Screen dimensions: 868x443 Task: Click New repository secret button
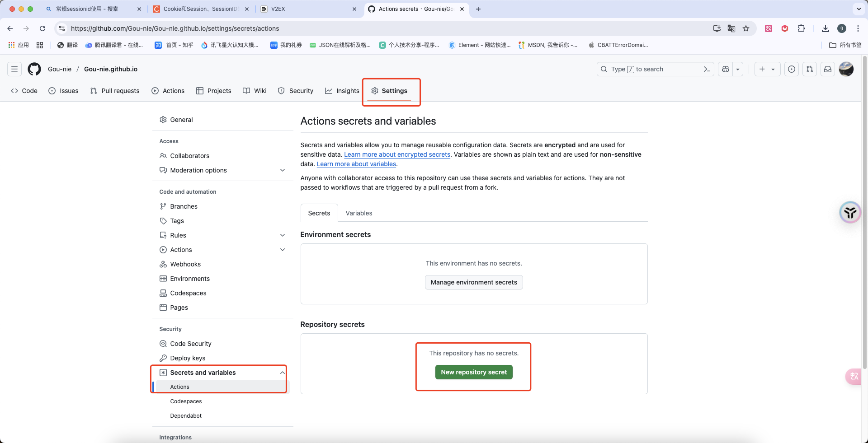pyautogui.click(x=474, y=372)
